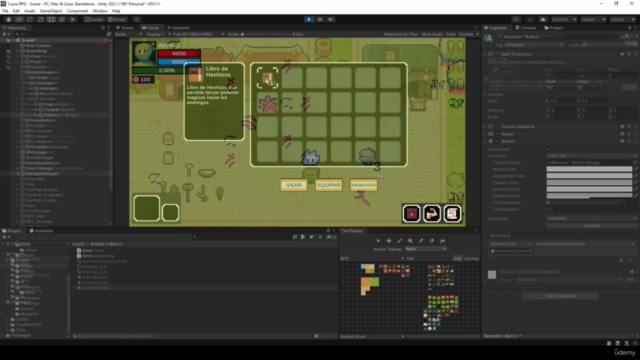Open the editor search icon

516,19
